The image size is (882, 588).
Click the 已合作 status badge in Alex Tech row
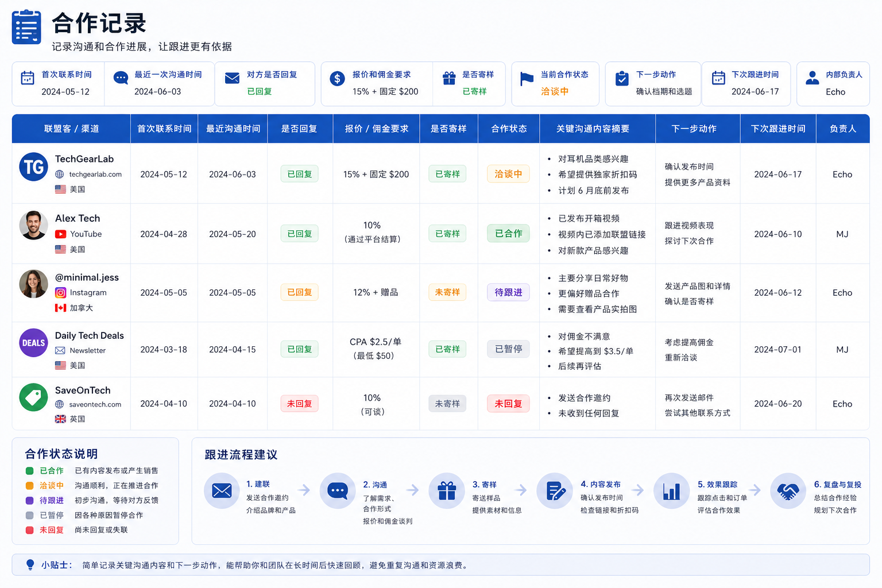click(508, 234)
